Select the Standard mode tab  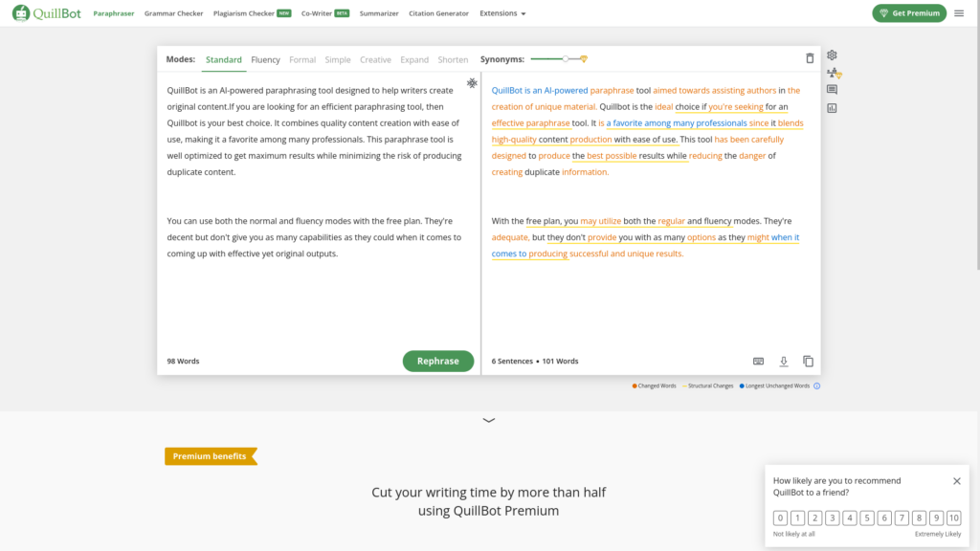coord(224,60)
